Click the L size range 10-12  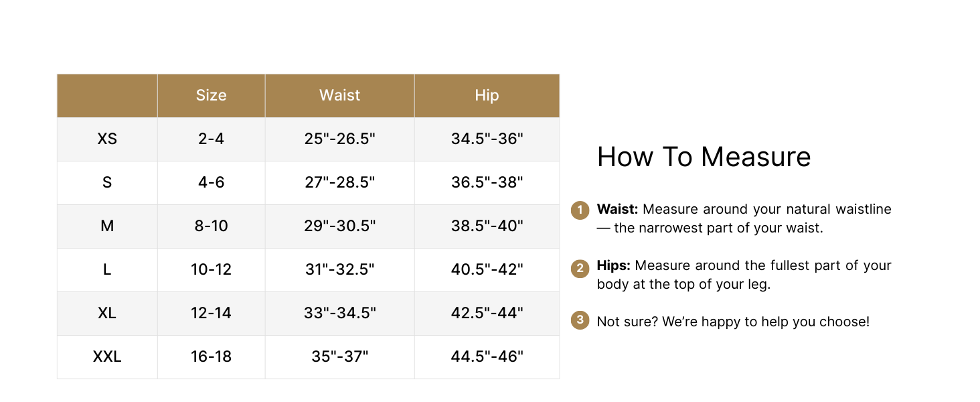(211, 269)
